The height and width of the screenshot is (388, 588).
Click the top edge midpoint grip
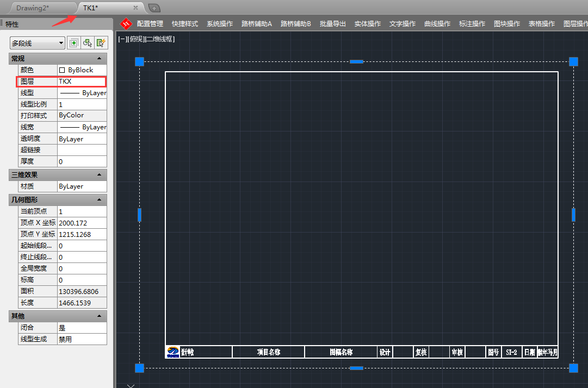[x=356, y=62]
